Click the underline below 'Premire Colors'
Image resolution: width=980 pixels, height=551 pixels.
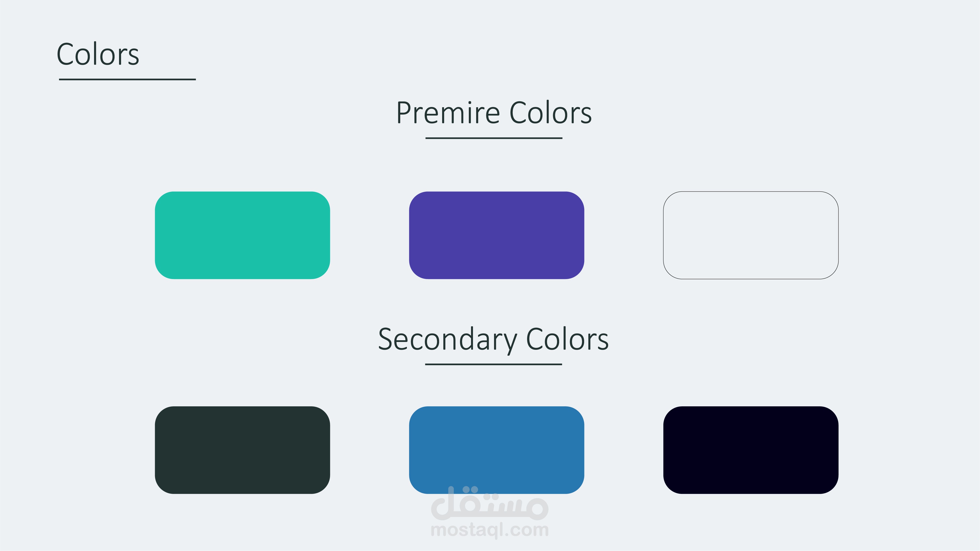point(493,138)
